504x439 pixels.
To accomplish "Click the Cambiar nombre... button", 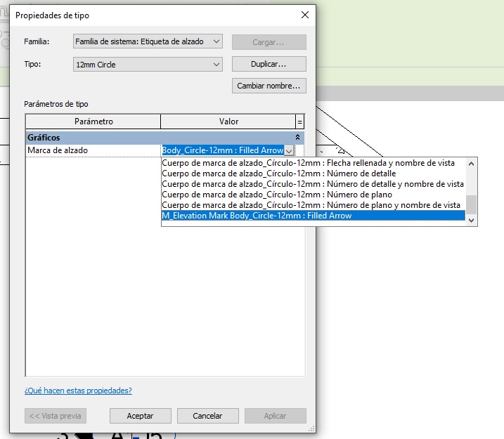I will point(269,86).
